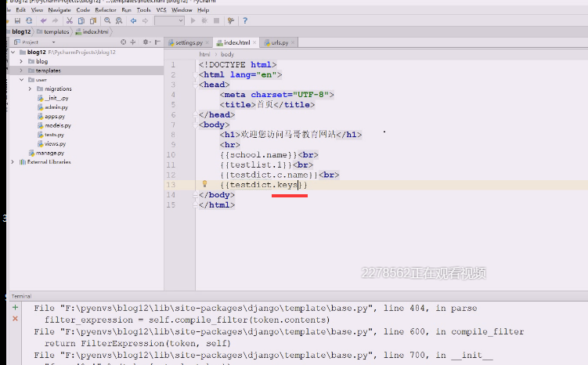Open the Edit menu
588x365 pixels.
pos(20,9)
